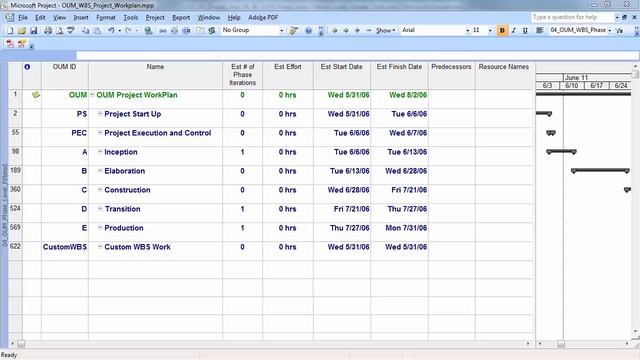Image resolution: width=640 pixels, height=360 pixels.
Task: Click the Gantt chart horizontal scrollbar thumb
Action: pyautogui.click(x=561, y=344)
